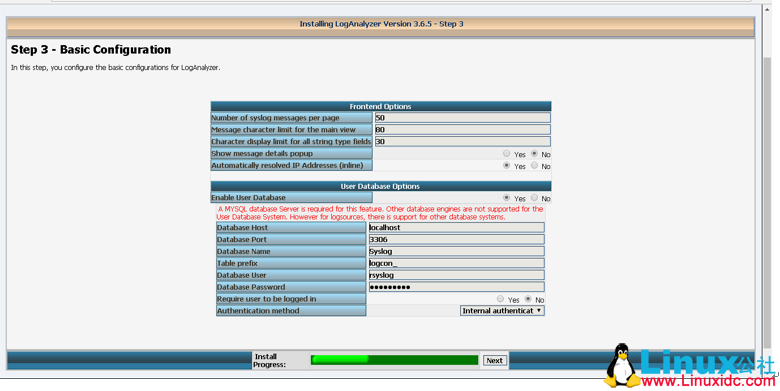Select Yes for Show message details popup
The width and height of the screenshot is (780, 391).
pos(506,154)
